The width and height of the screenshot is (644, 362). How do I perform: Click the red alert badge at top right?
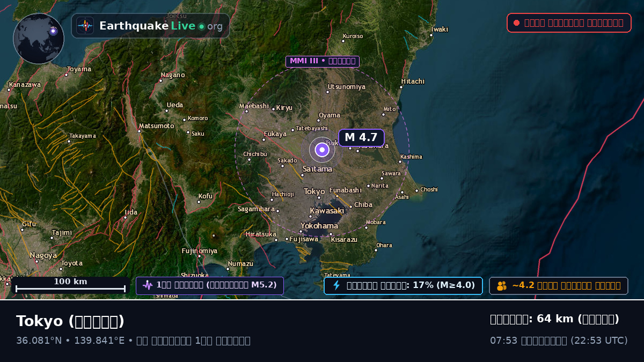569,23
